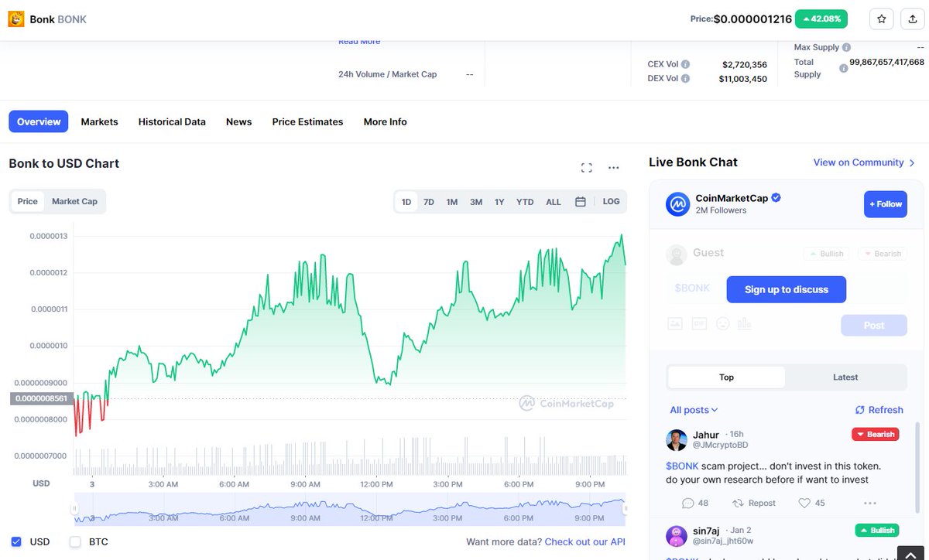The width and height of the screenshot is (929, 560).
Task: Select the 1Y time range
Action: pyautogui.click(x=499, y=202)
